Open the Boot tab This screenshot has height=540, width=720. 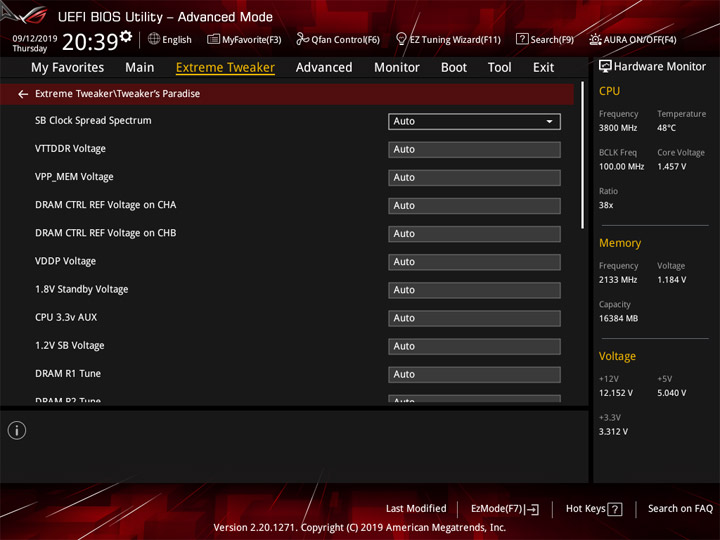(454, 68)
